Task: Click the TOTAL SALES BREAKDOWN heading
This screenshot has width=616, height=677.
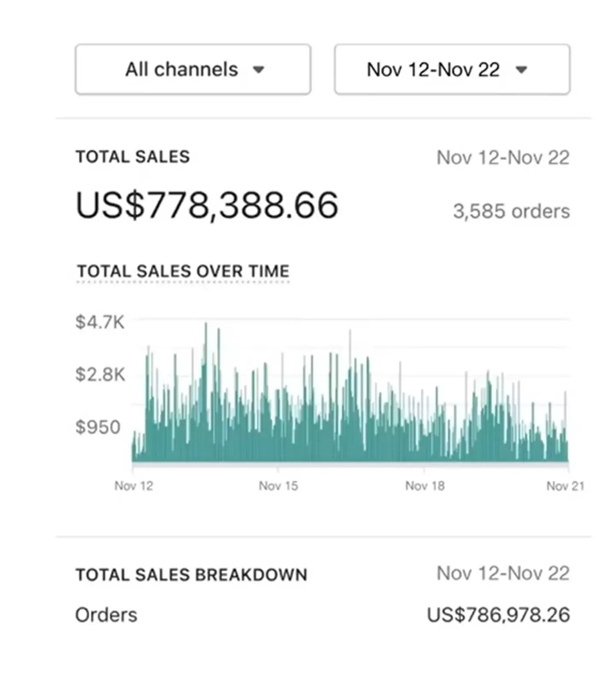Action: [x=191, y=575]
